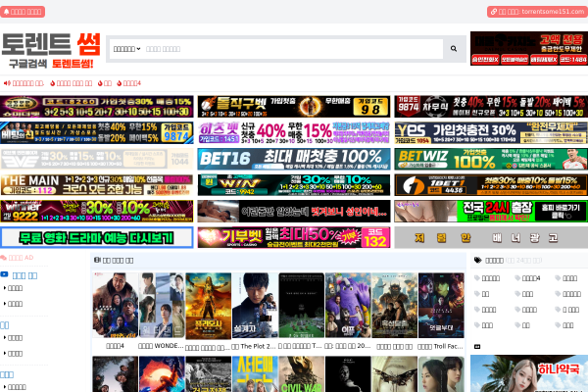Open the 차무식 banner with code 9874
This screenshot has width=588, height=392.
click(491, 107)
